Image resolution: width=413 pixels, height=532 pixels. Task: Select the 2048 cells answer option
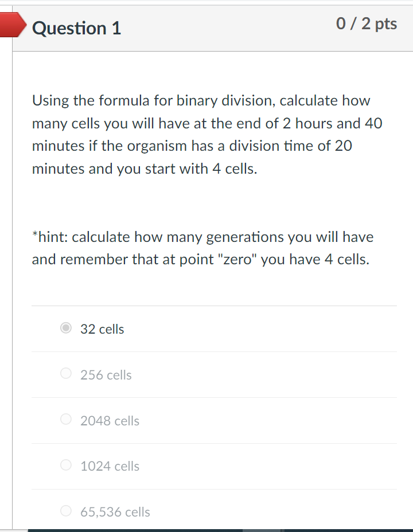(65, 420)
